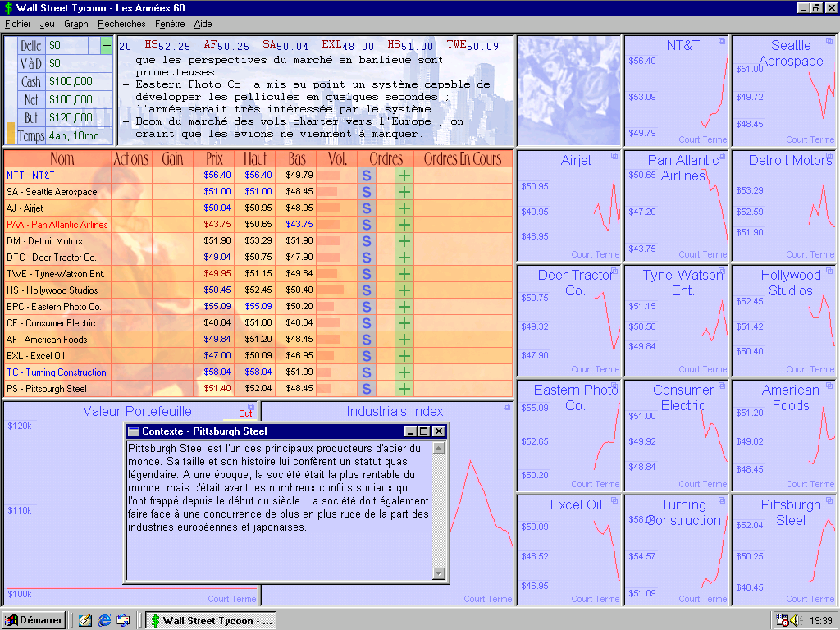Click the green plus buy icon for Airjet

coord(404,208)
